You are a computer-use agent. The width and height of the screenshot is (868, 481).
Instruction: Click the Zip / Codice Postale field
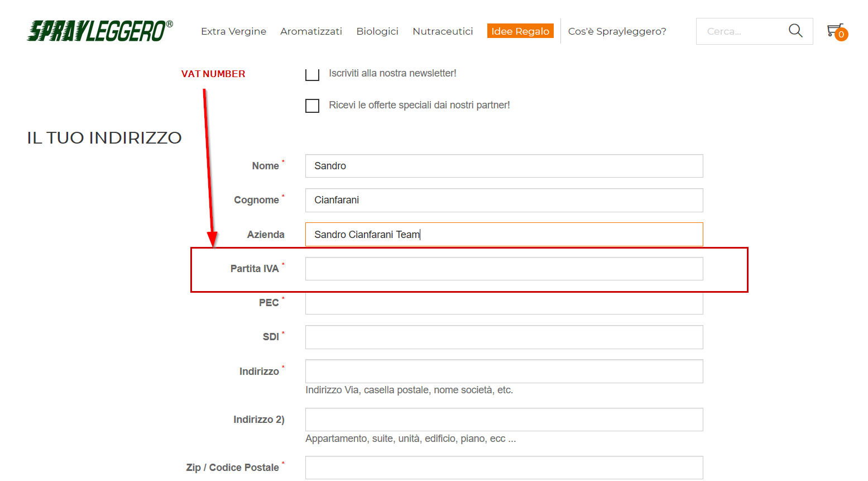504,468
